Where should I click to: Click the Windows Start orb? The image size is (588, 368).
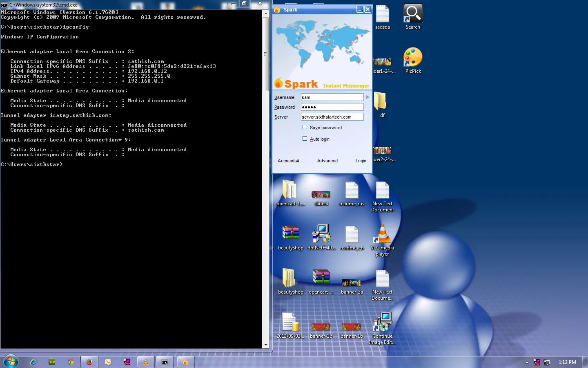(11, 361)
